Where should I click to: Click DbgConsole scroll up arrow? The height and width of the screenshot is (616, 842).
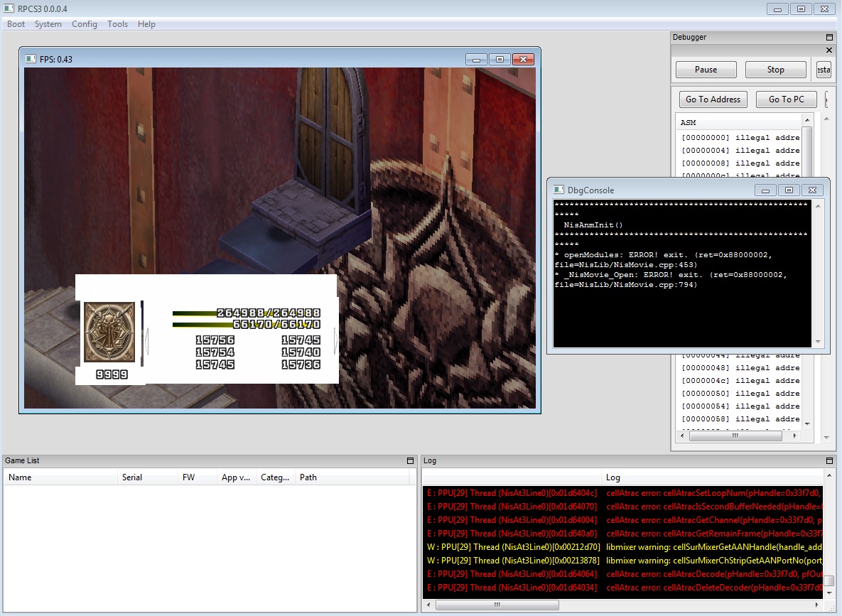click(818, 206)
